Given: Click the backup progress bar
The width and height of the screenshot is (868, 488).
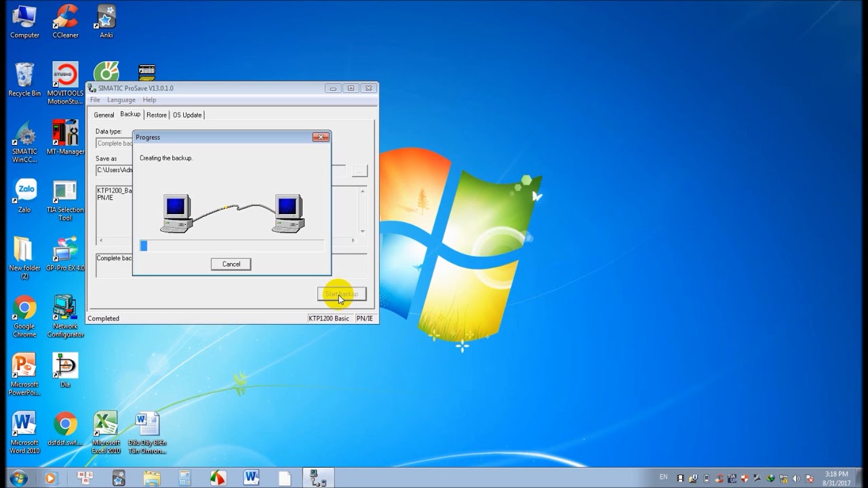Looking at the screenshot, I should [232, 246].
